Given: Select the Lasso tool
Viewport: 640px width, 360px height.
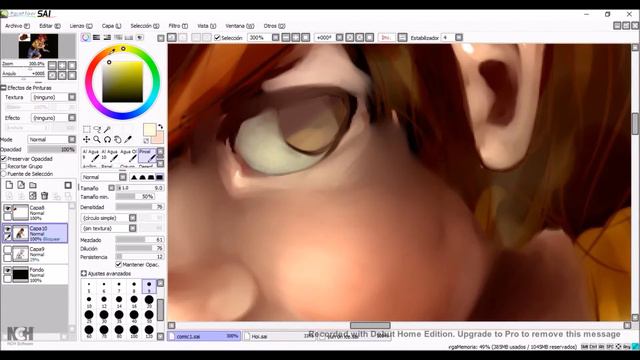Looking at the screenshot, I should click(x=97, y=130).
